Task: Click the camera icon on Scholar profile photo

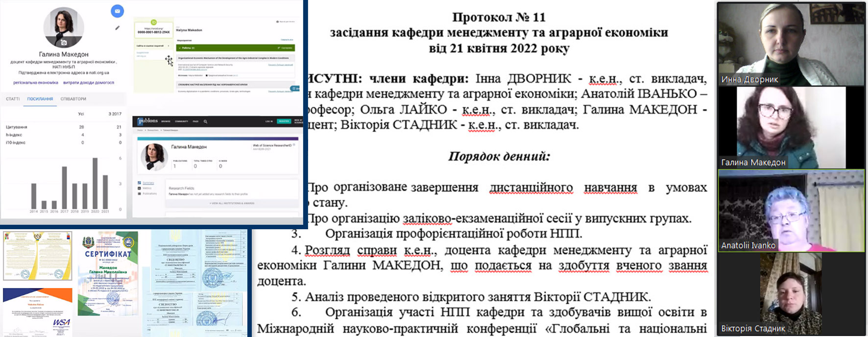Action: tap(64, 43)
